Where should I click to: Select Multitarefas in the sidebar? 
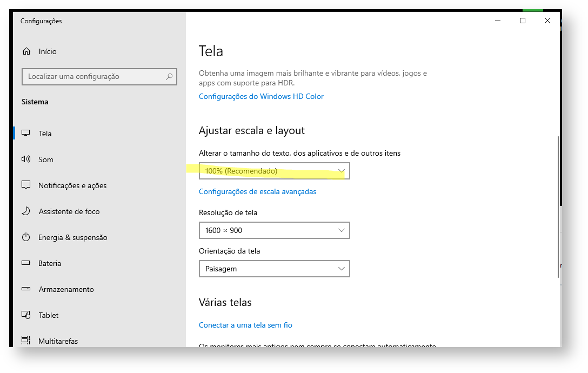(58, 341)
